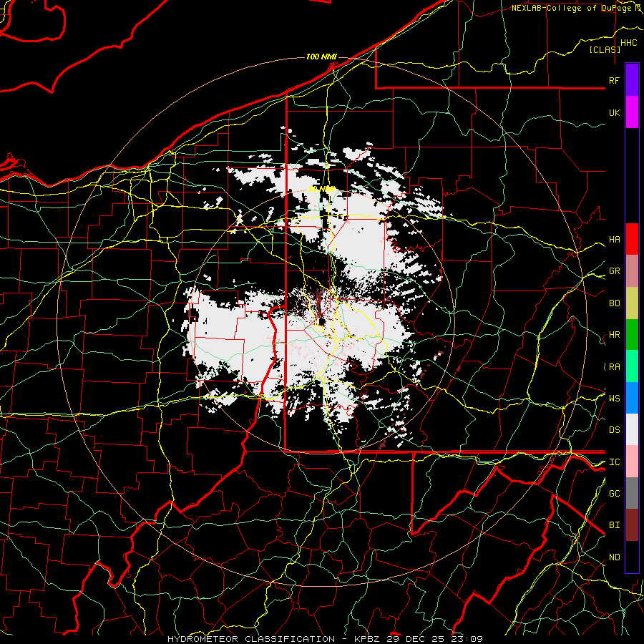The height and width of the screenshot is (644, 644).
Task: Click the HHC product code text
Action: point(628,43)
